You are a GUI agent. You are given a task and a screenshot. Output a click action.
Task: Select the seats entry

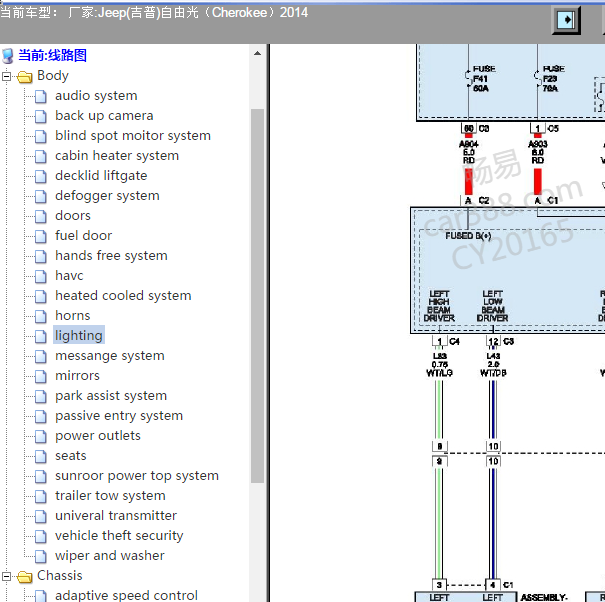(x=71, y=456)
